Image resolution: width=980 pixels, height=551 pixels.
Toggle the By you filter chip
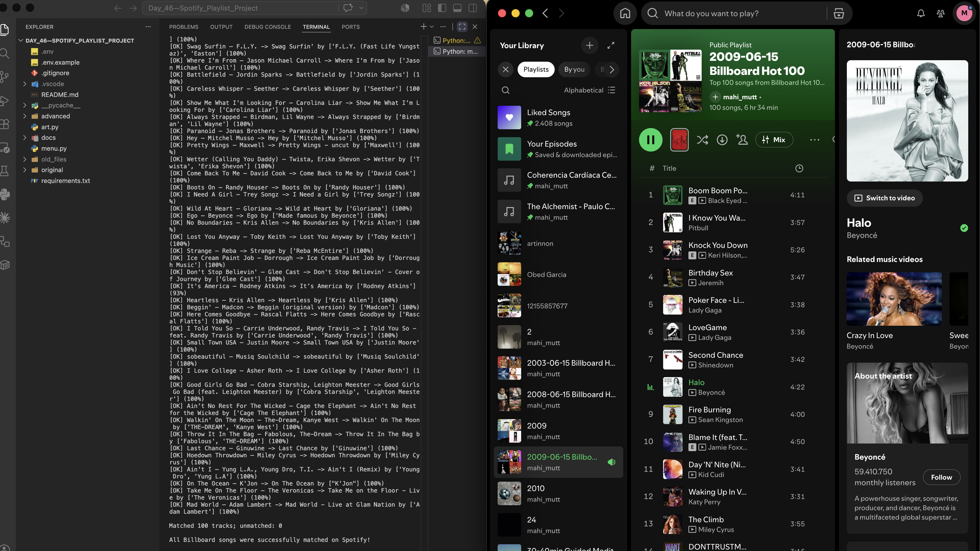[574, 70]
